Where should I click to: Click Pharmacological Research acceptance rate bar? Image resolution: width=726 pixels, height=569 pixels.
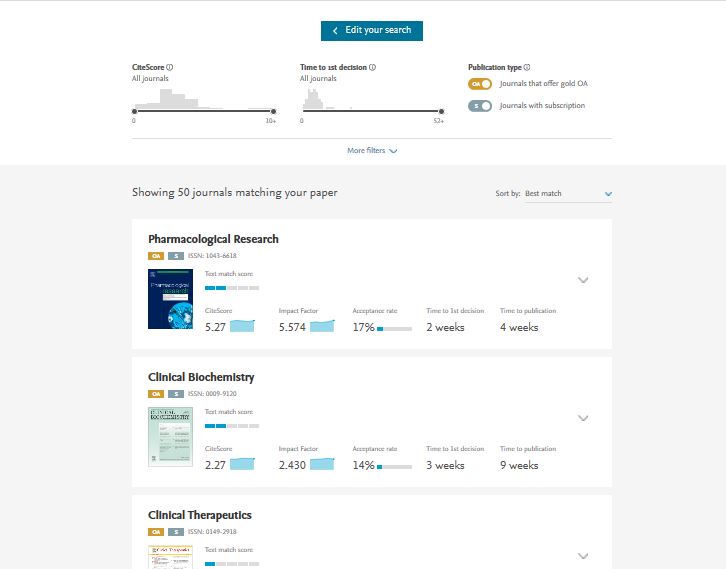point(394,329)
